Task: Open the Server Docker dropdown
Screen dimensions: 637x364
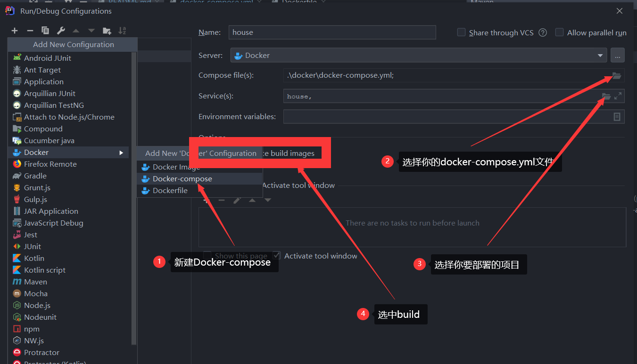Action: tap(419, 55)
